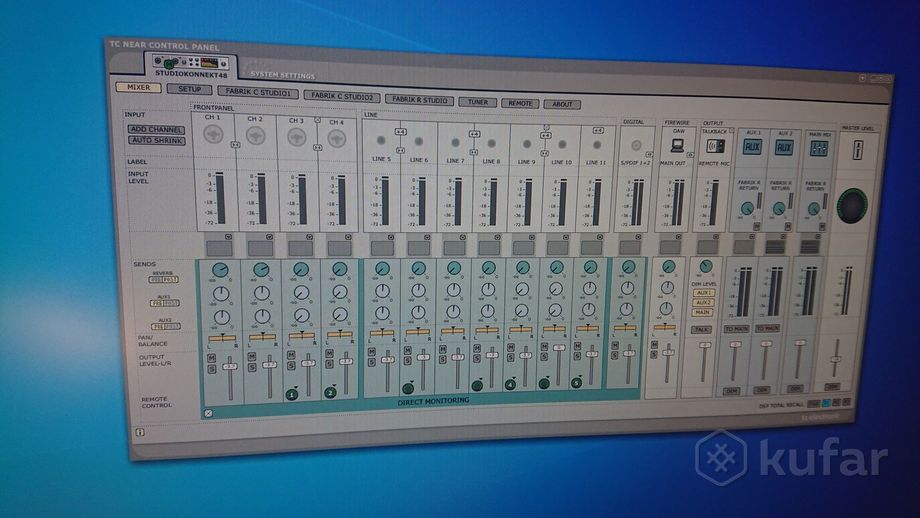Toggle the stereo link between CH 1 and CH 2

235,144
